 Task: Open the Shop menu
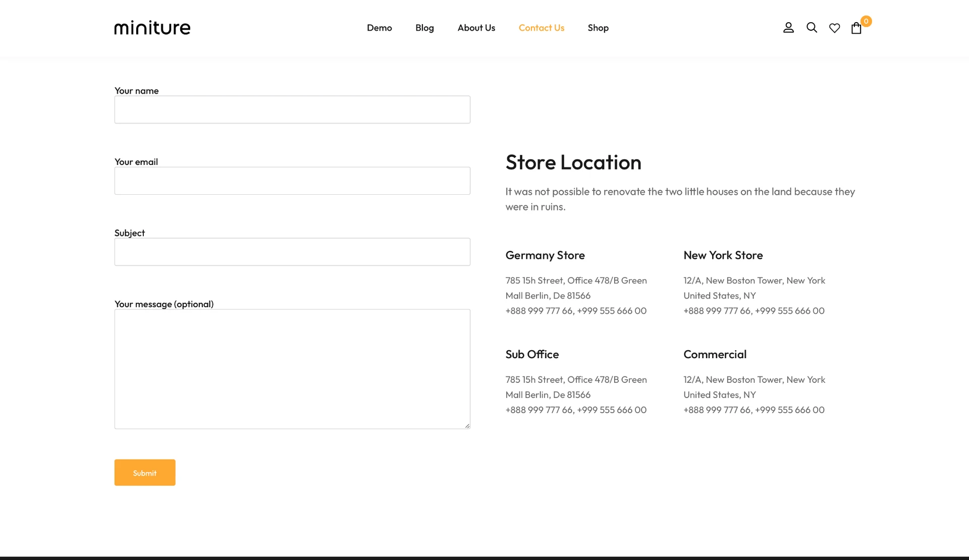pos(598,28)
